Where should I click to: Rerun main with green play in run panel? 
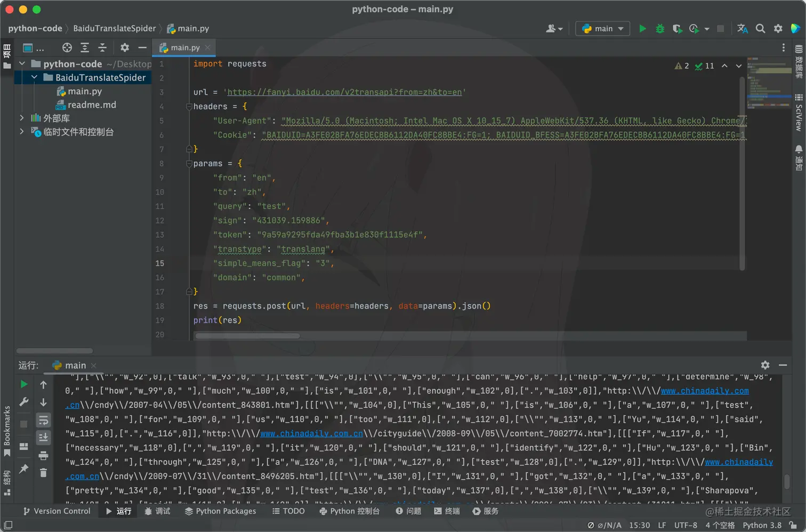[x=24, y=384]
